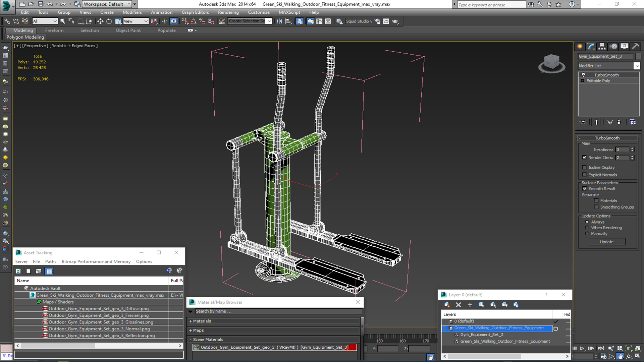
Task: Create new layer in Layer dialog
Action: [447, 305]
